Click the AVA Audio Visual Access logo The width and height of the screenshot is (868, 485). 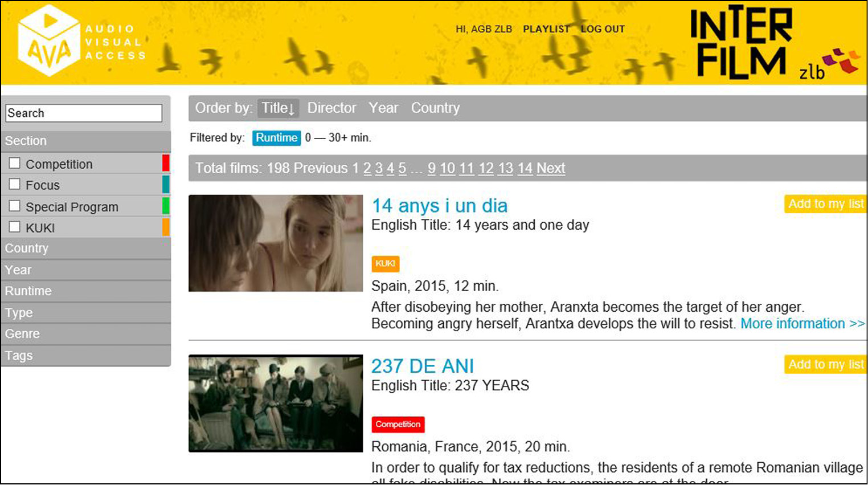pos(82,41)
